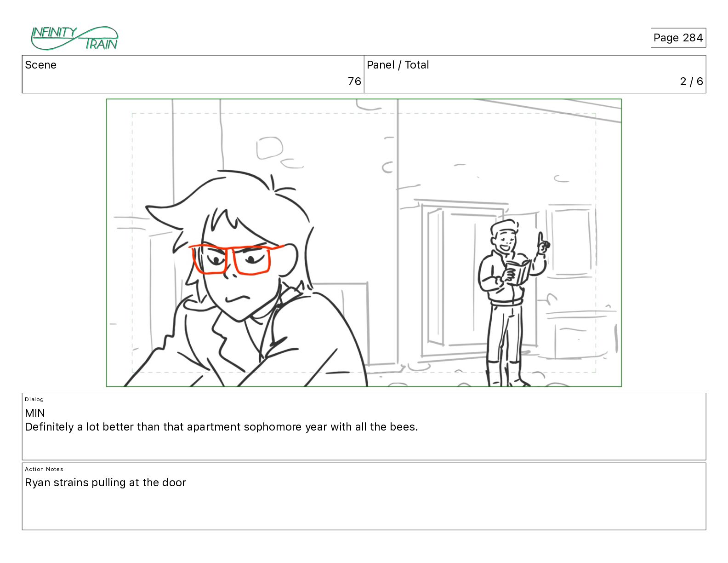This screenshot has width=728, height=563.
Task: Click the dialog line about the bees
Action: (222, 427)
